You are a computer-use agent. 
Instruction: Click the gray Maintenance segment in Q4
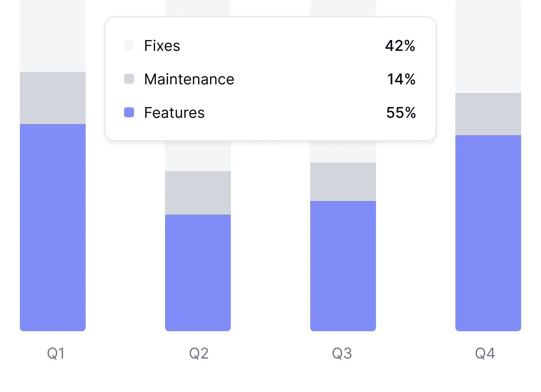click(488, 114)
